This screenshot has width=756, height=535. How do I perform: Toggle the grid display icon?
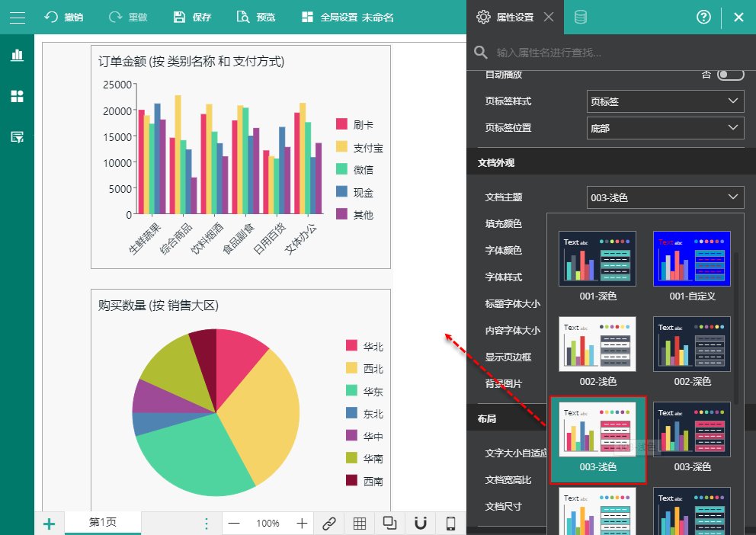[360, 524]
